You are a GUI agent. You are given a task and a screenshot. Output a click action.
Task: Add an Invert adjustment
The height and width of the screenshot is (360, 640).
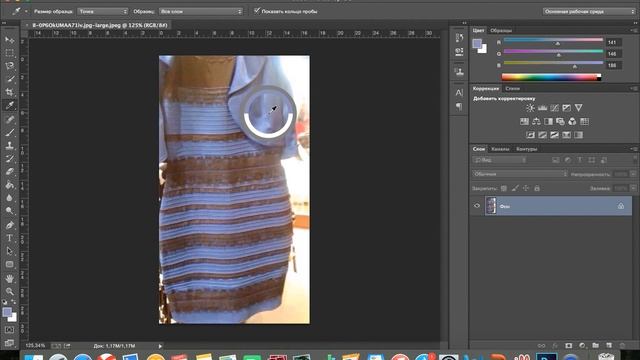530,135
